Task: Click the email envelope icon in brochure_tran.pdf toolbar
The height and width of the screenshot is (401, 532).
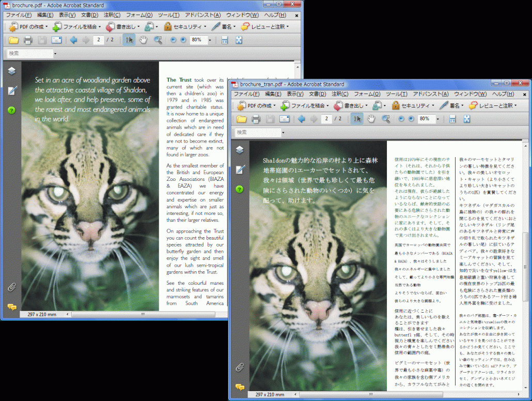Action: click(285, 119)
